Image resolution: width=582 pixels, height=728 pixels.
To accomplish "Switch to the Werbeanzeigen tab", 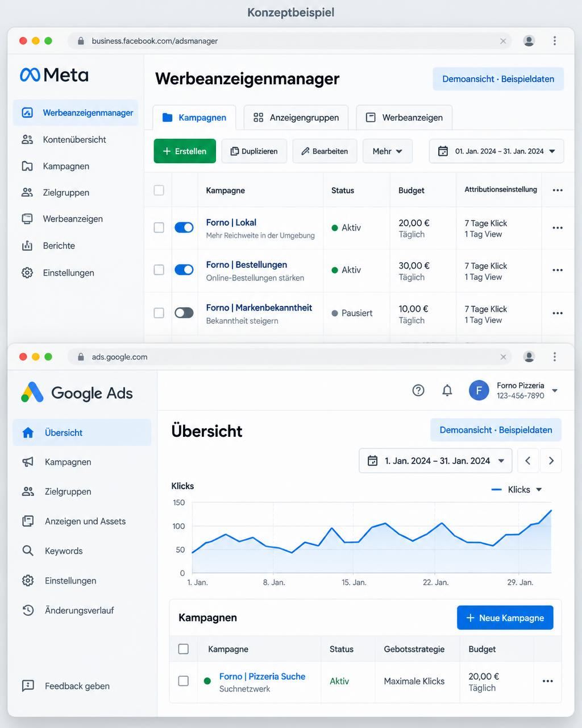I will (x=404, y=117).
